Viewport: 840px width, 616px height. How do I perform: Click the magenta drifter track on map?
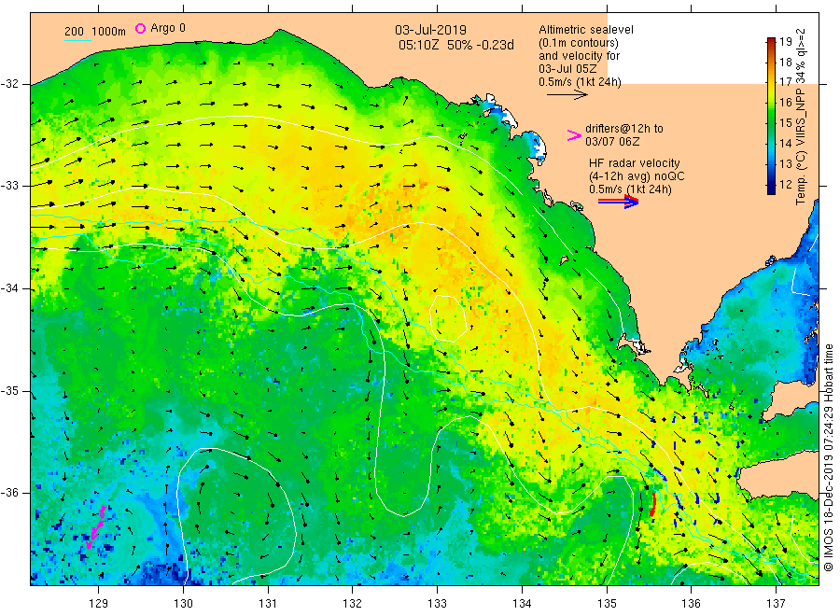click(96, 527)
